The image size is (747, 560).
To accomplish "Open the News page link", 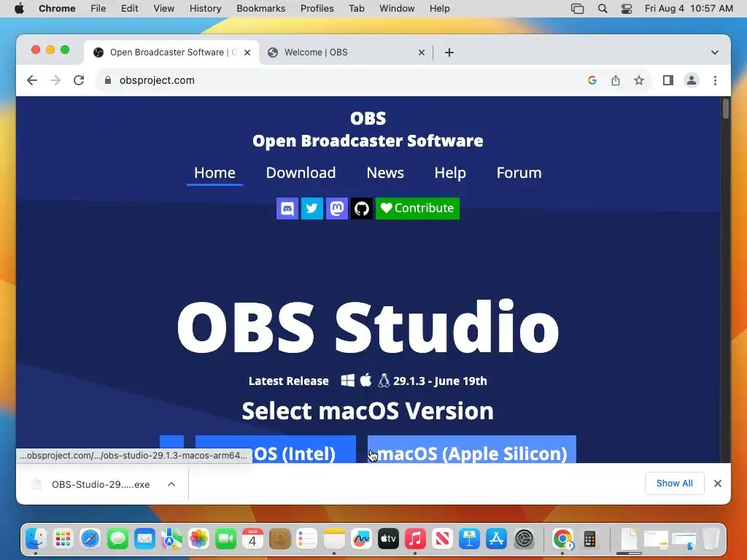I will click(x=385, y=173).
